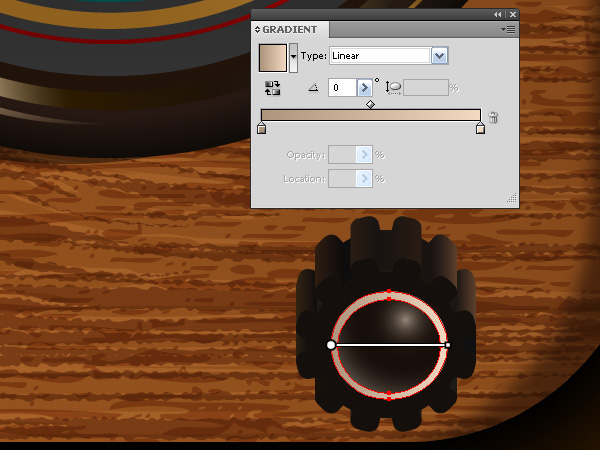The height and width of the screenshot is (450, 600).
Task: Click the gradient annotator round origin handle
Action: point(331,345)
